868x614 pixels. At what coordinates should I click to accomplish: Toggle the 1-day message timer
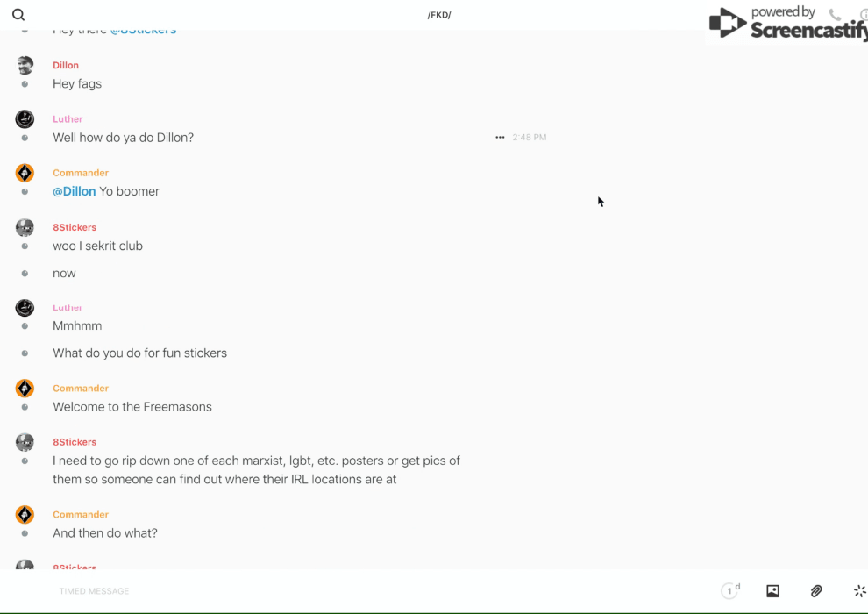(729, 591)
